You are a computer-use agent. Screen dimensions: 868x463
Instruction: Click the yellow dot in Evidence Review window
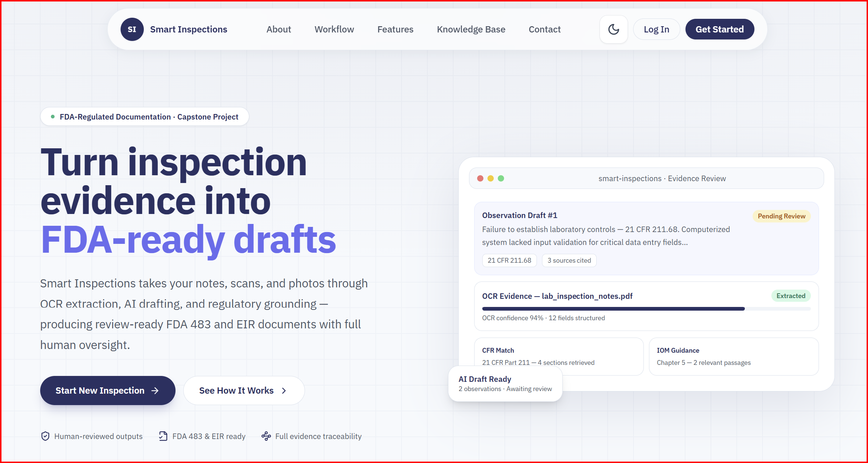(x=490, y=179)
